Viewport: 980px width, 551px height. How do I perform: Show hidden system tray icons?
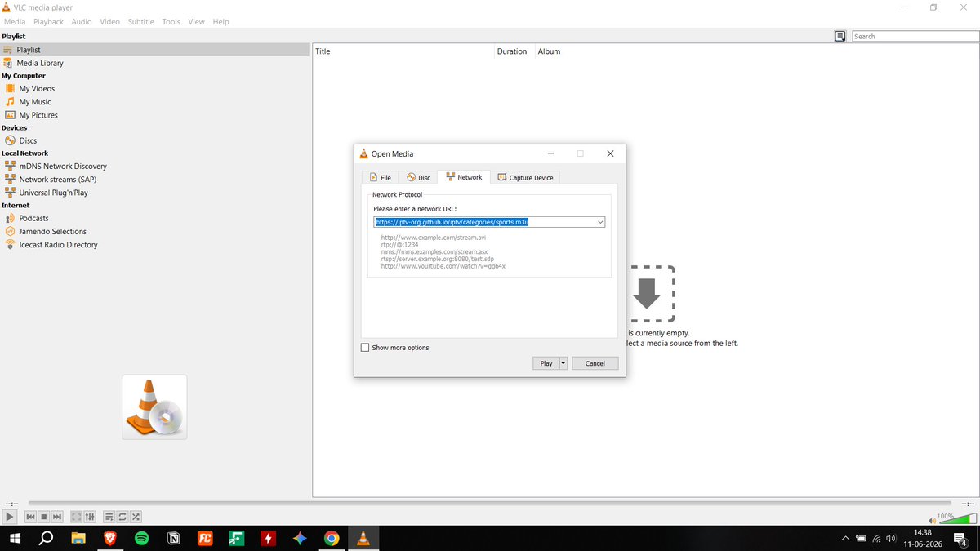point(845,539)
